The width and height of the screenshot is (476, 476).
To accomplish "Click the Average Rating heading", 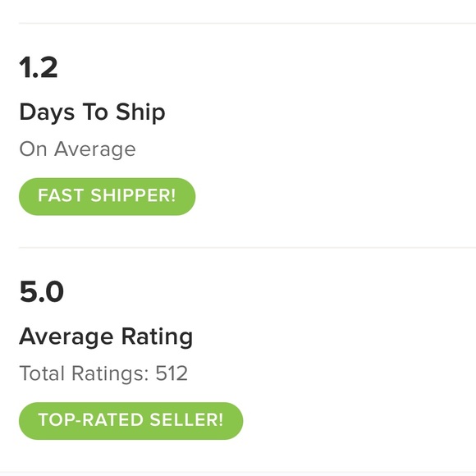I will (106, 337).
